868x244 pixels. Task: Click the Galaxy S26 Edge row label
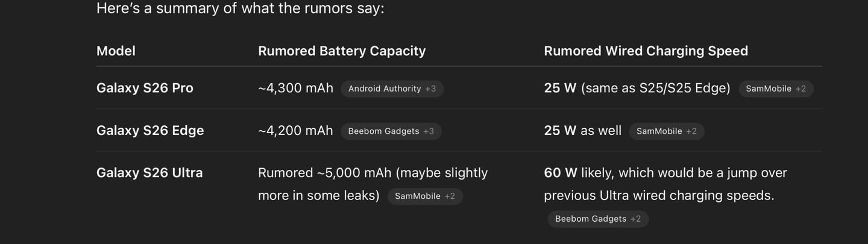pos(150,131)
